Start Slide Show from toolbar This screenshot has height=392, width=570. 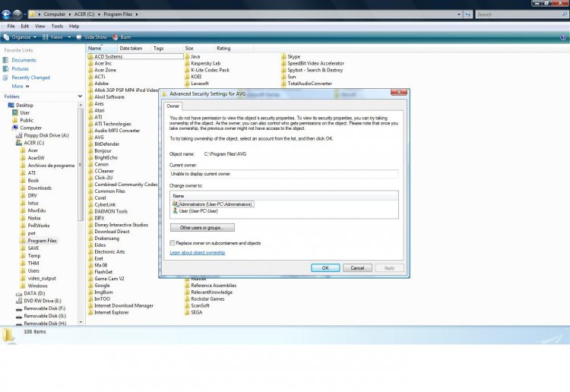92,37
